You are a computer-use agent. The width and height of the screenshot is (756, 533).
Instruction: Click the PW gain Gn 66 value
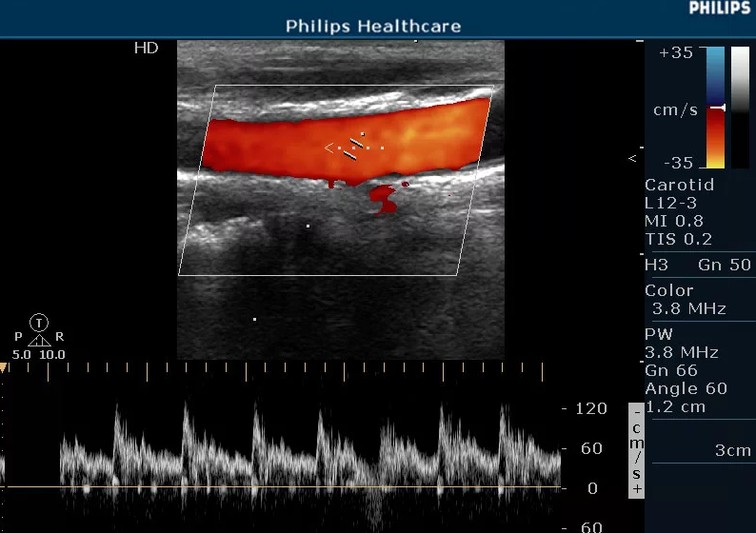[x=671, y=370]
